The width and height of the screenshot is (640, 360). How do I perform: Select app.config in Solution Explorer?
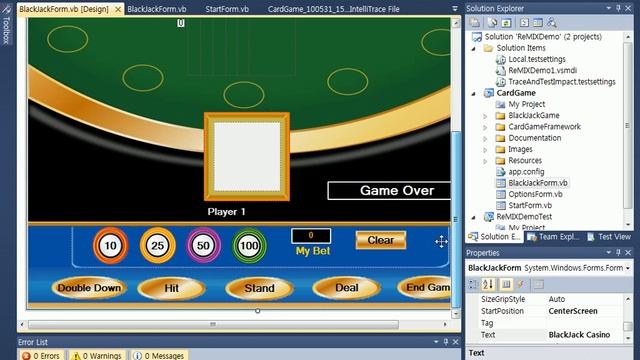[x=526, y=172]
